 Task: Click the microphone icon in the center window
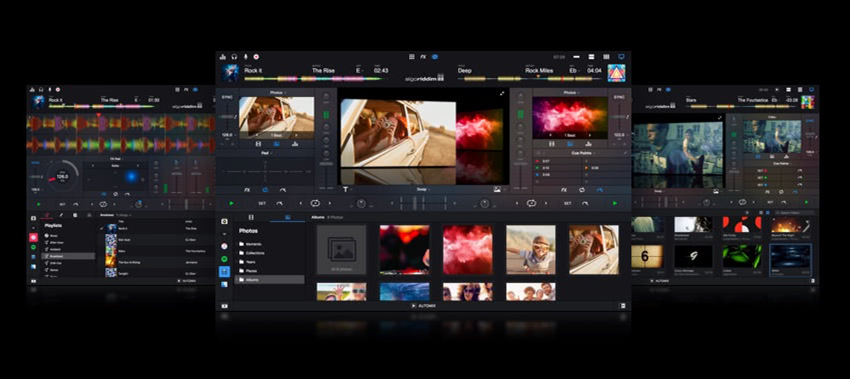coord(245,56)
